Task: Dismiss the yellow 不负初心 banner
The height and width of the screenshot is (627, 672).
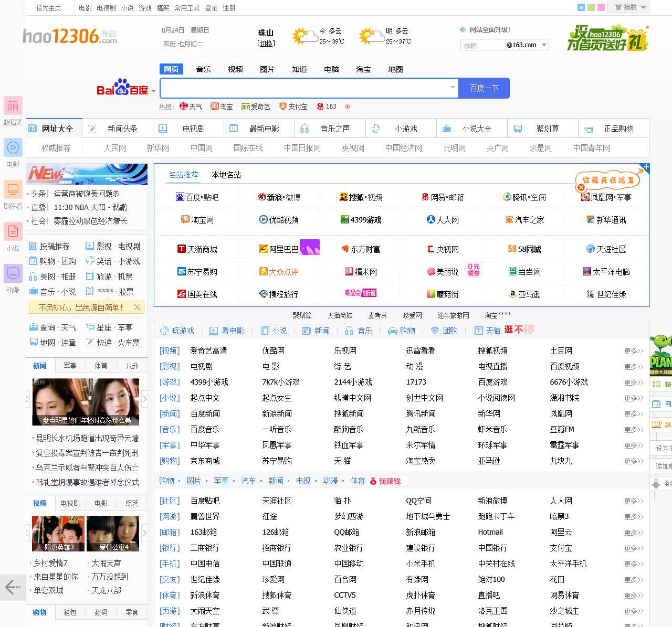Action: pyautogui.click(x=138, y=307)
